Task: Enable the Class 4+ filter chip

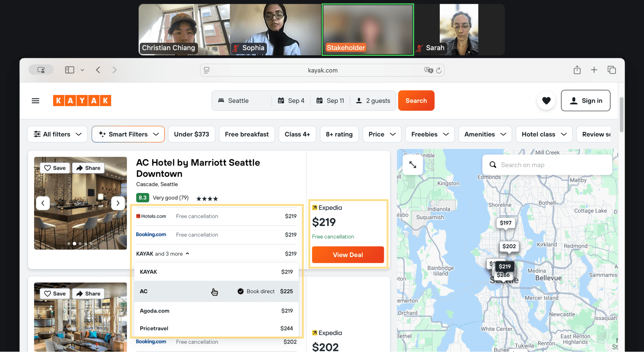Action: pyautogui.click(x=297, y=134)
